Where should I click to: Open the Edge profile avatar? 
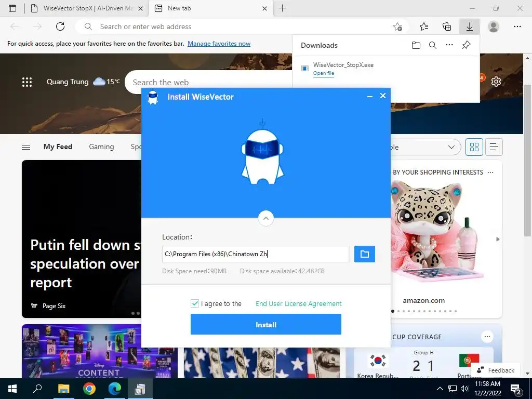coord(494,26)
